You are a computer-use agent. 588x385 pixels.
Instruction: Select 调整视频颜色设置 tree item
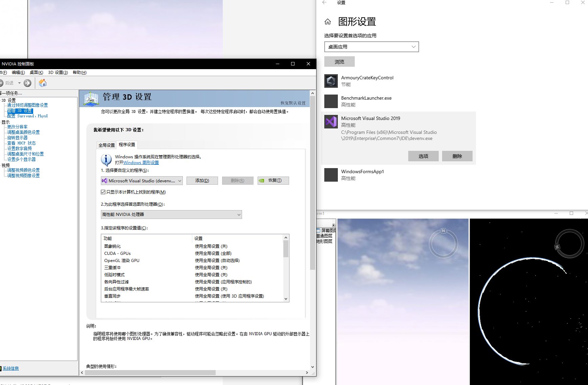click(23, 170)
